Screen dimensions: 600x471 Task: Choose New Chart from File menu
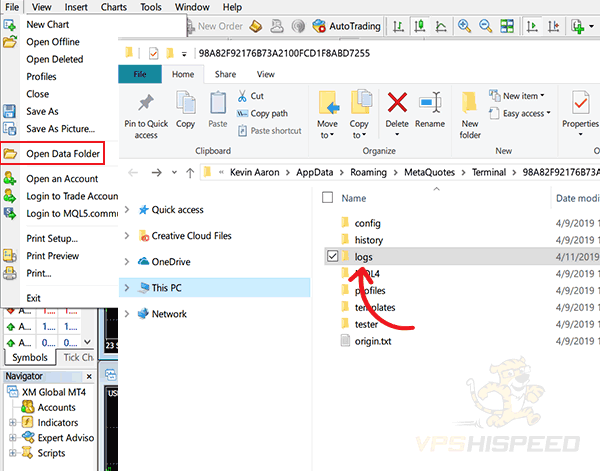(x=47, y=24)
